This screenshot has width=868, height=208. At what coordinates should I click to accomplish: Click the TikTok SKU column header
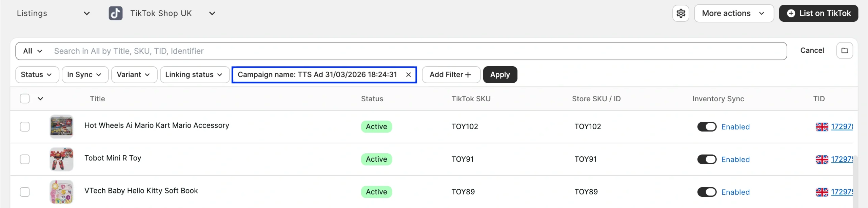471,99
